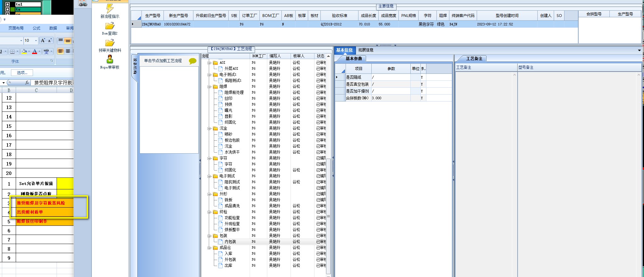
Task: Click the 内包装 document icon
Action: tap(220, 242)
